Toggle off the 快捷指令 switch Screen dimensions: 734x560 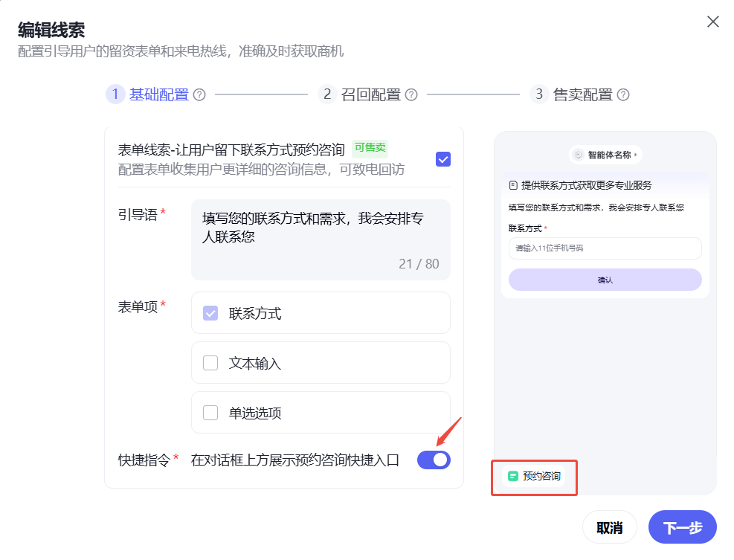click(x=434, y=460)
